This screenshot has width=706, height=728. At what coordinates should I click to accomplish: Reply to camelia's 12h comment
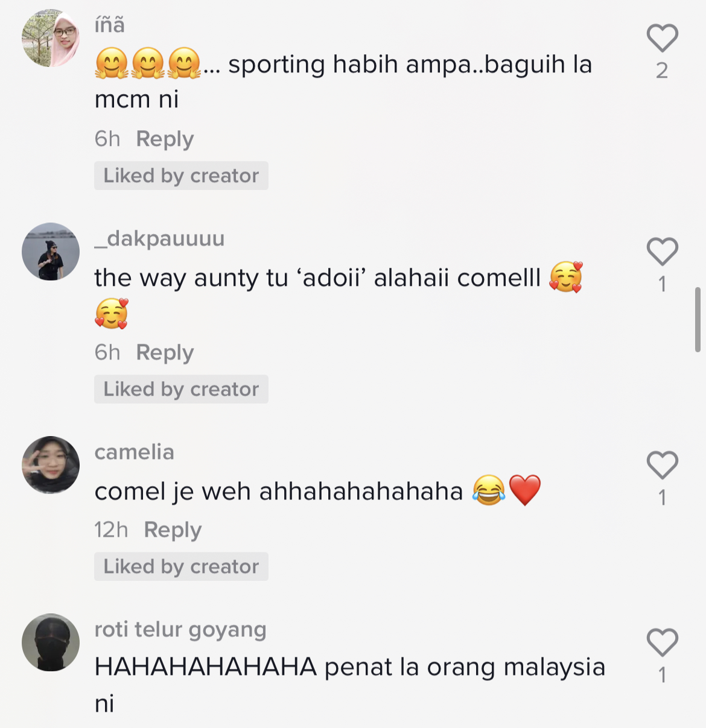(x=173, y=530)
